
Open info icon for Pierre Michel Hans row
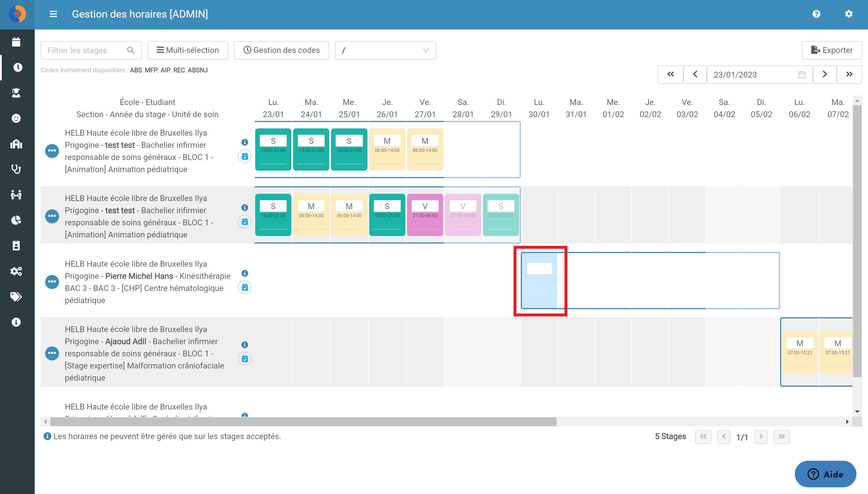coord(245,274)
